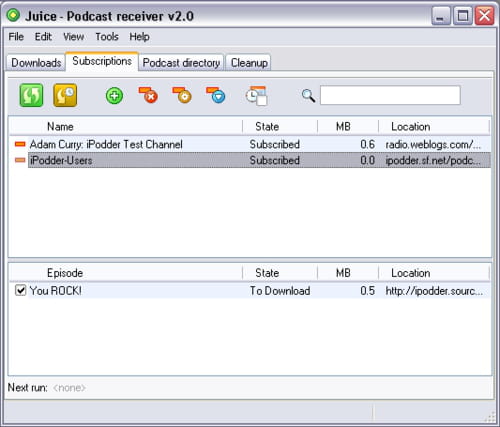Click the subscription search input field
Image resolution: width=500 pixels, height=427 pixels.
(x=390, y=95)
